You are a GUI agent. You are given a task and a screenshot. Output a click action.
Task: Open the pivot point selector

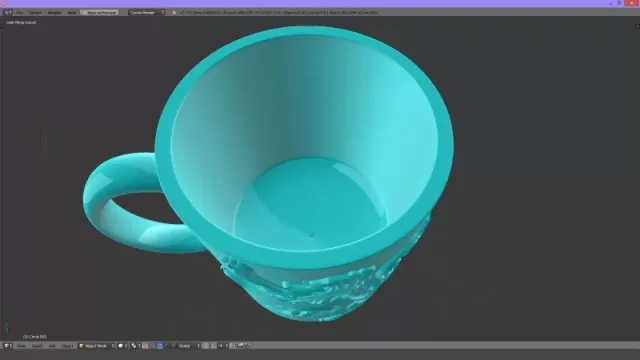tap(136, 346)
